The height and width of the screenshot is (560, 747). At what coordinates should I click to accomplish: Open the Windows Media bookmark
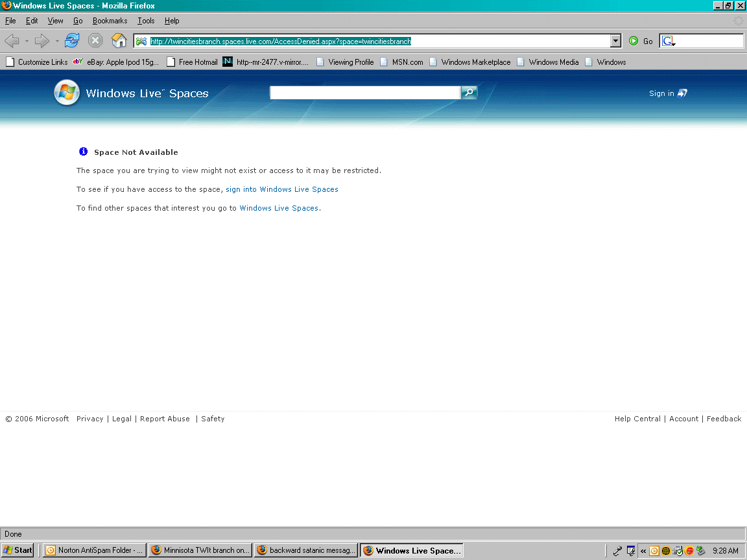[x=548, y=62]
